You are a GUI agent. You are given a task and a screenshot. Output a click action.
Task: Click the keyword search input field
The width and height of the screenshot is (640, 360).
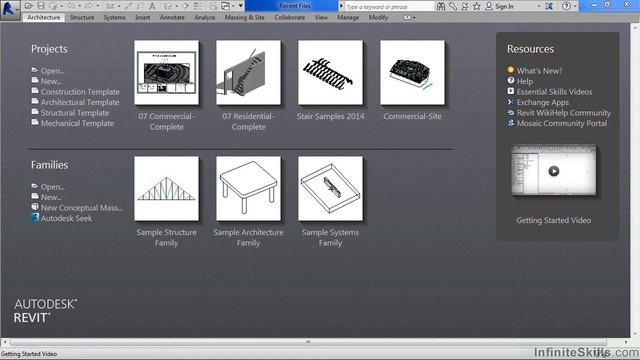(389, 6)
